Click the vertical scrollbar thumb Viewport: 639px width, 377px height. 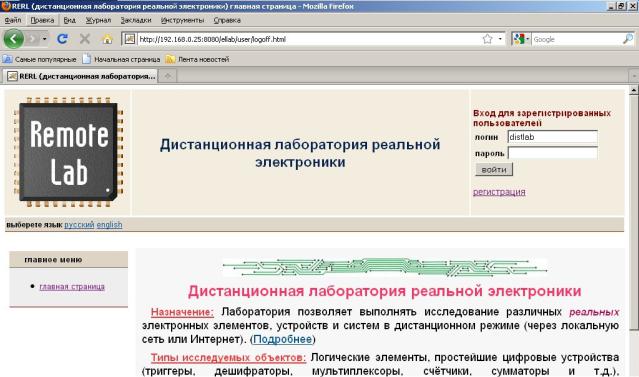click(x=634, y=212)
